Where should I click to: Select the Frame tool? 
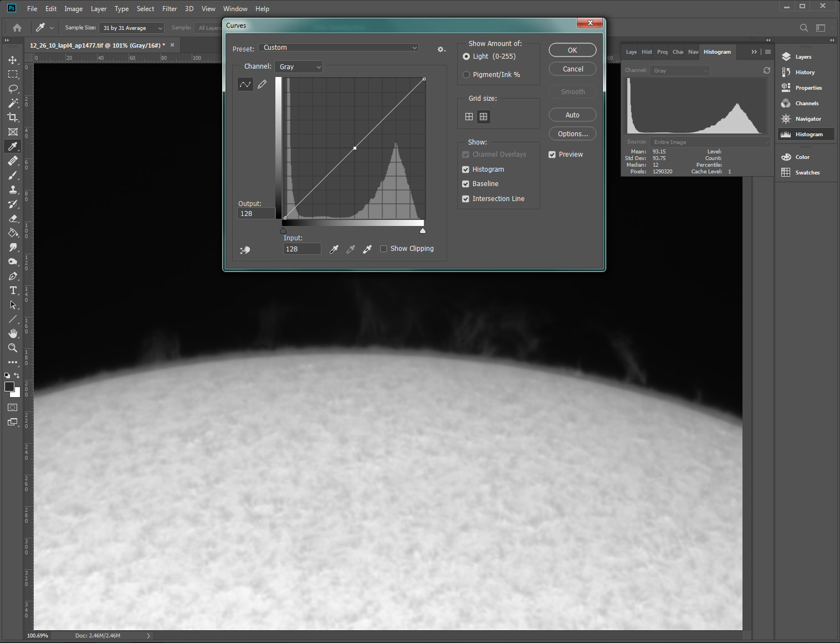click(13, 132)
